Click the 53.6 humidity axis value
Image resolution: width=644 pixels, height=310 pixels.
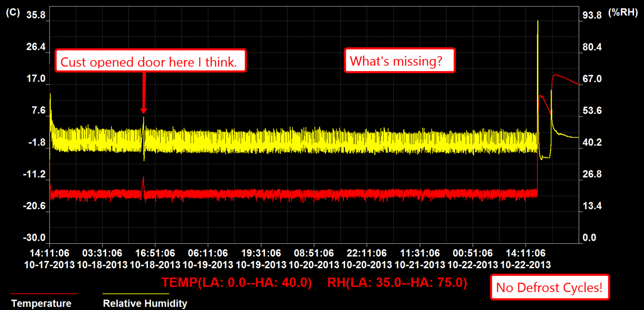[592, 111]
